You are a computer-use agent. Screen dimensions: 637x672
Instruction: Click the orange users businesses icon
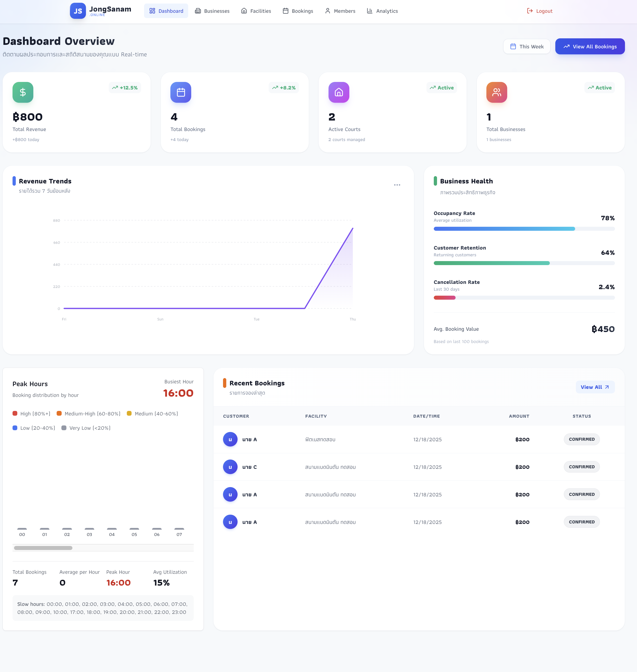tap(496, 92)
